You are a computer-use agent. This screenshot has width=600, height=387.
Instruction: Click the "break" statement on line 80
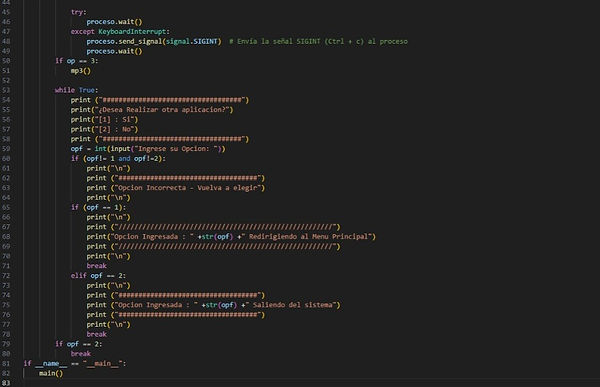tap(80, 354)
